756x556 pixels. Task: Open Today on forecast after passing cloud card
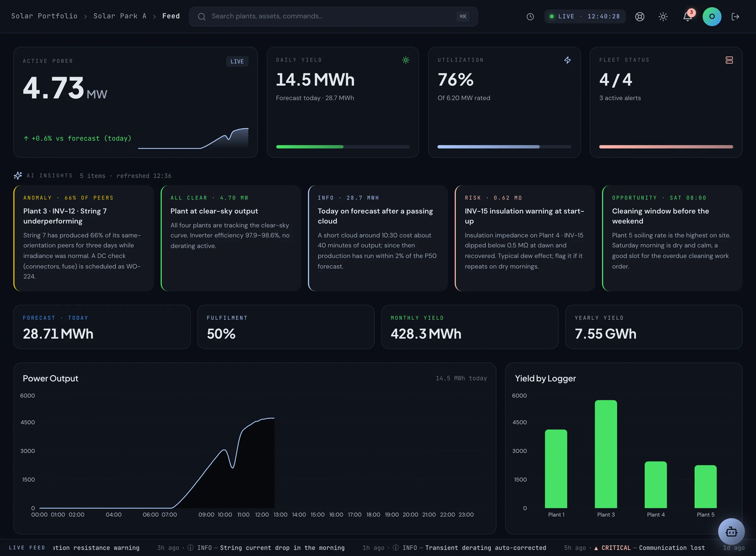378,238
